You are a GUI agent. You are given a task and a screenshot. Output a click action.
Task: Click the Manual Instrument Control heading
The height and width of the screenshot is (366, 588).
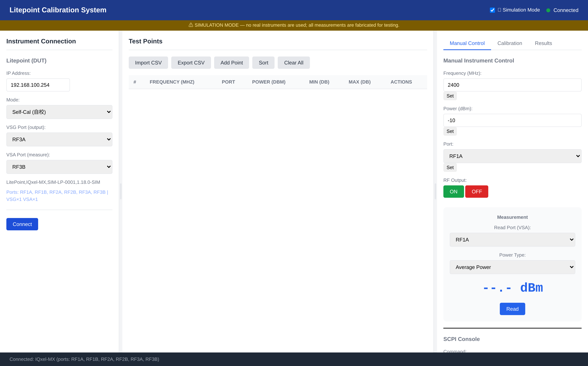pos(479,60)
